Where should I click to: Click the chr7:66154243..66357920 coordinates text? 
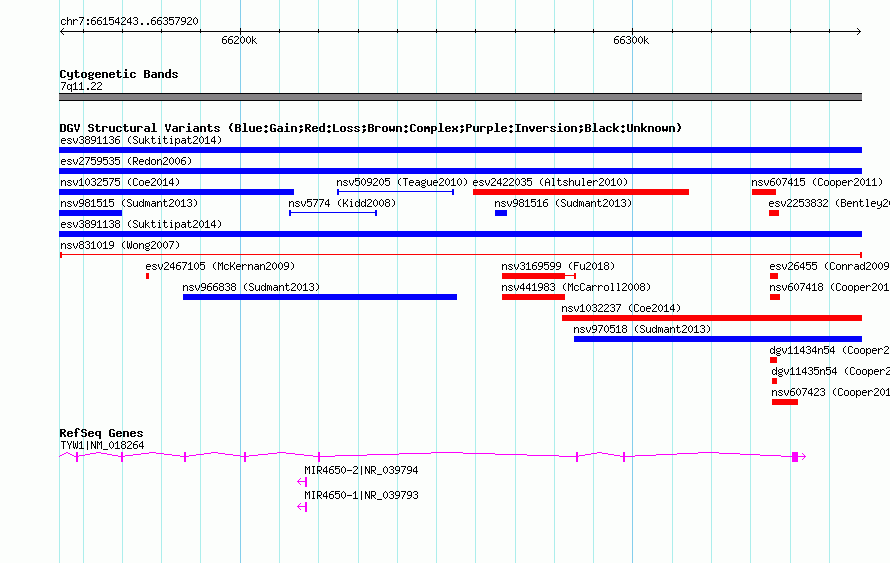pyautogui.click(x=129, y=21)
